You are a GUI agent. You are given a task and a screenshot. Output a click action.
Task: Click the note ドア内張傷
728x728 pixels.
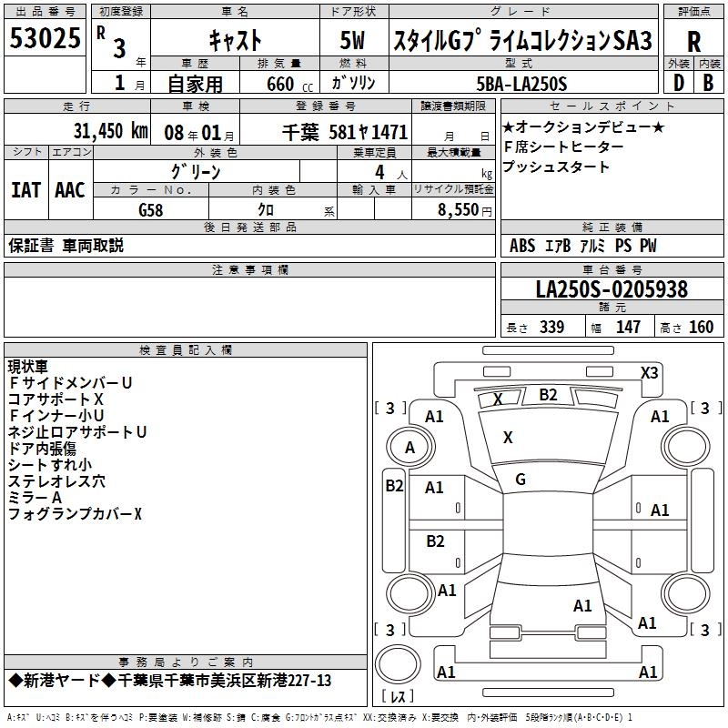pyautogui.click(x=42, y=449)
